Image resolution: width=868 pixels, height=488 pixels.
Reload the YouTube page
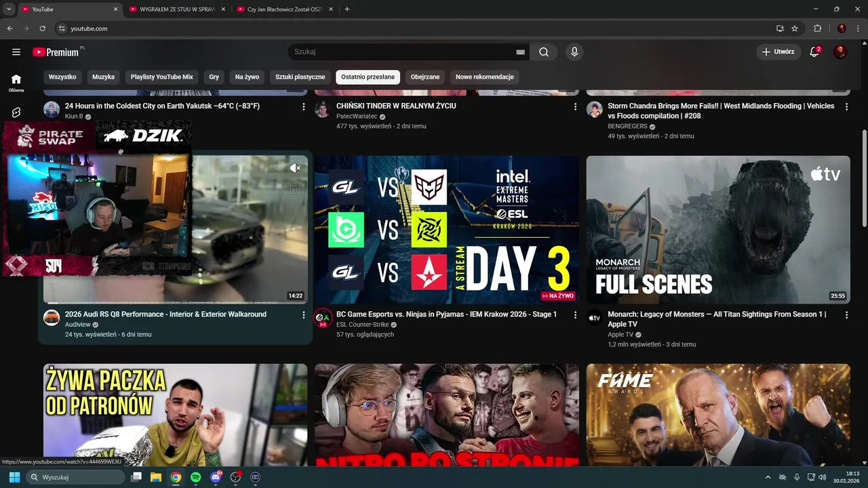(42, 28)
